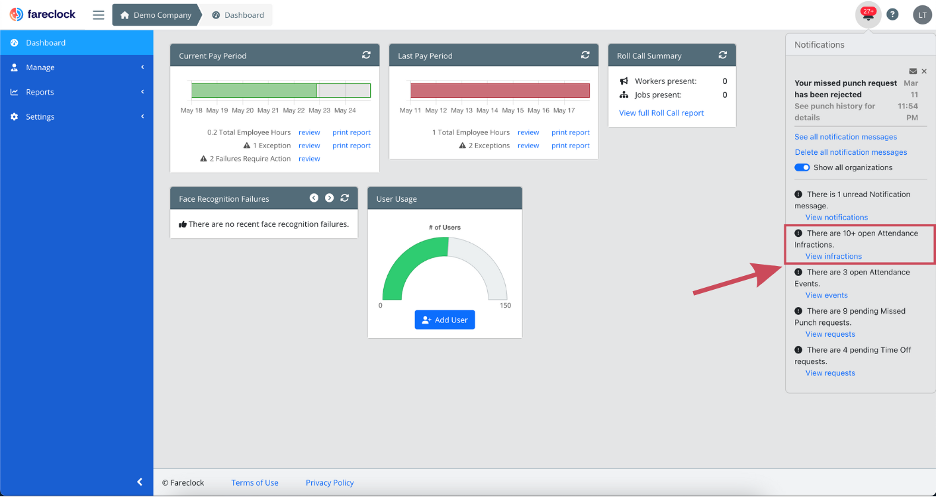Print report for 1 Exception
Screen dimensions: 936x498
pos(352,146)
